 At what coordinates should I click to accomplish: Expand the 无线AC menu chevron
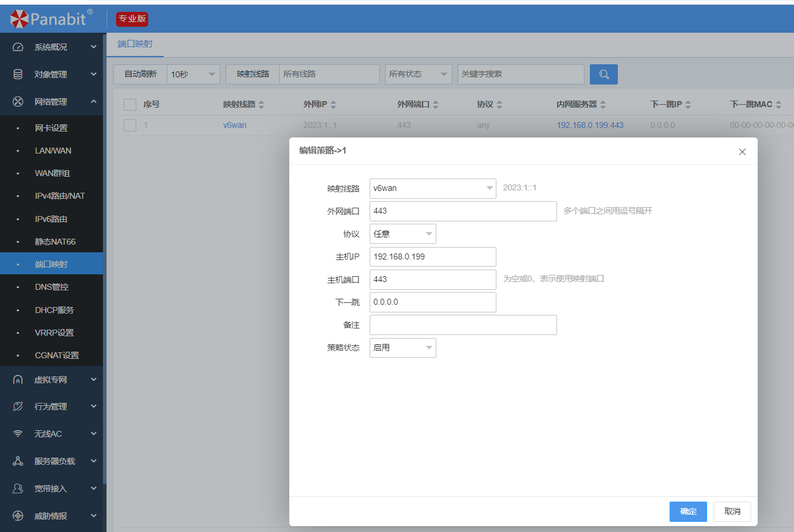tap(93, 434)
